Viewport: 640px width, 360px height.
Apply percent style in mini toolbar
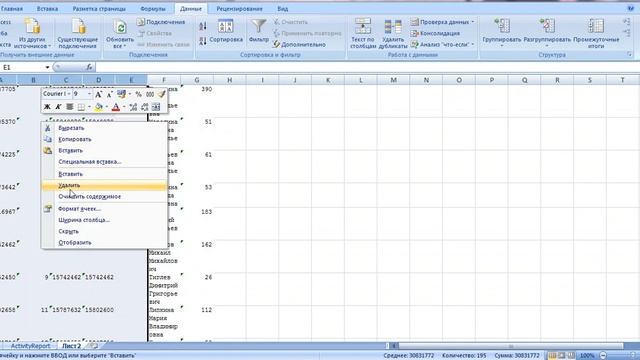point(138,94)
